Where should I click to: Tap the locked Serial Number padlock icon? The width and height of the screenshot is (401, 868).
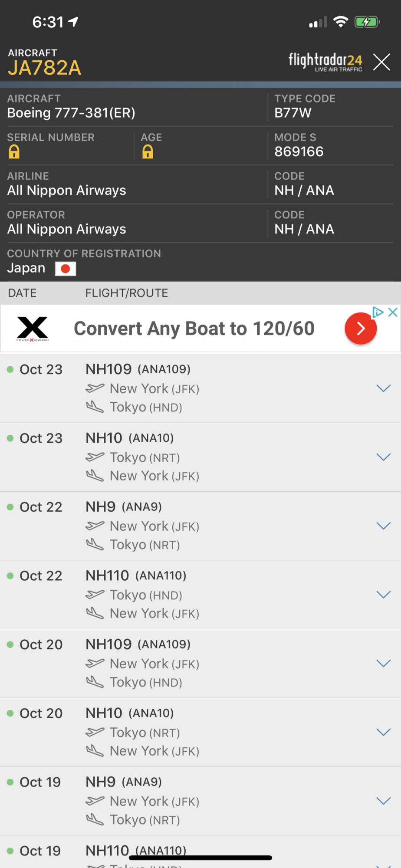[x=14, y=152]
